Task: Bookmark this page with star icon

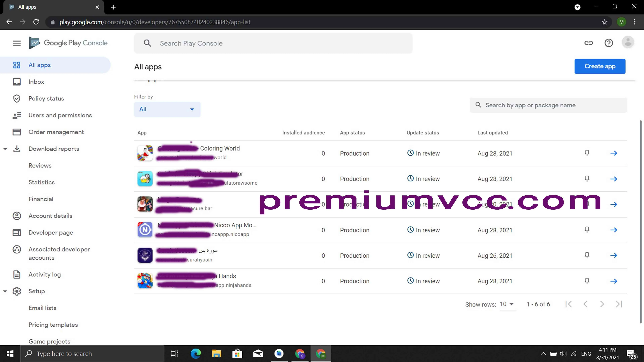Action: 604,22
